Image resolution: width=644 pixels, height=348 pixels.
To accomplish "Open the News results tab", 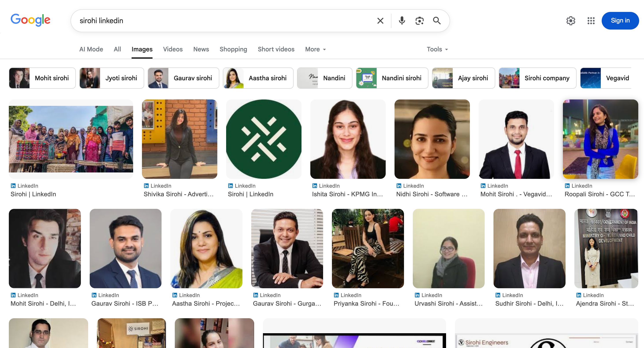I will point(201,49).
